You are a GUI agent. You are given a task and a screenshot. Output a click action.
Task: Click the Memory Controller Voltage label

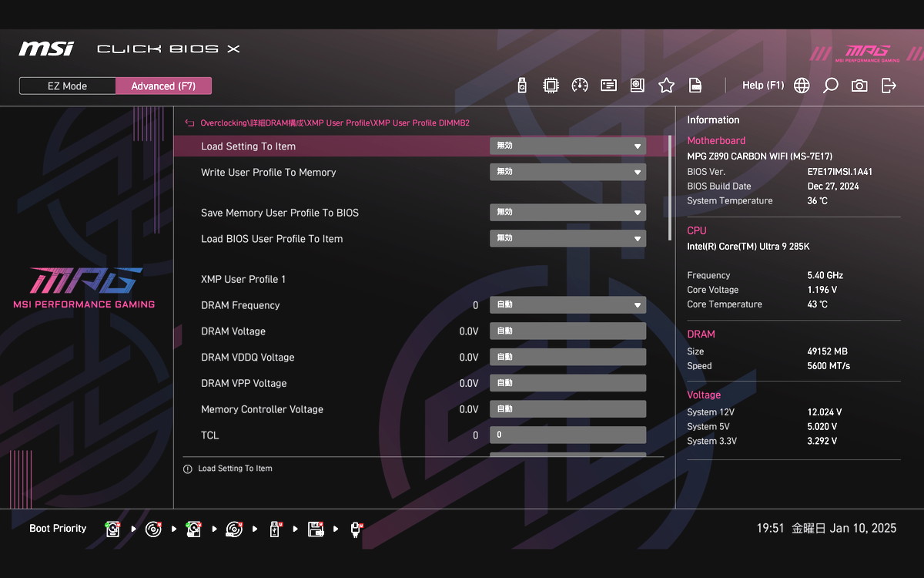coord(262,409)
